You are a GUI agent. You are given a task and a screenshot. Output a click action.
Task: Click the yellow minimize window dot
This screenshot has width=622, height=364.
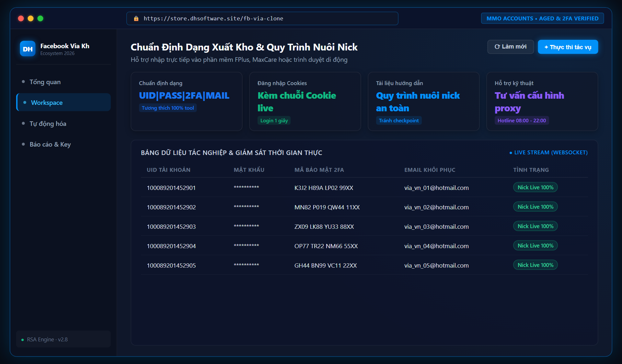pos(31,18)
